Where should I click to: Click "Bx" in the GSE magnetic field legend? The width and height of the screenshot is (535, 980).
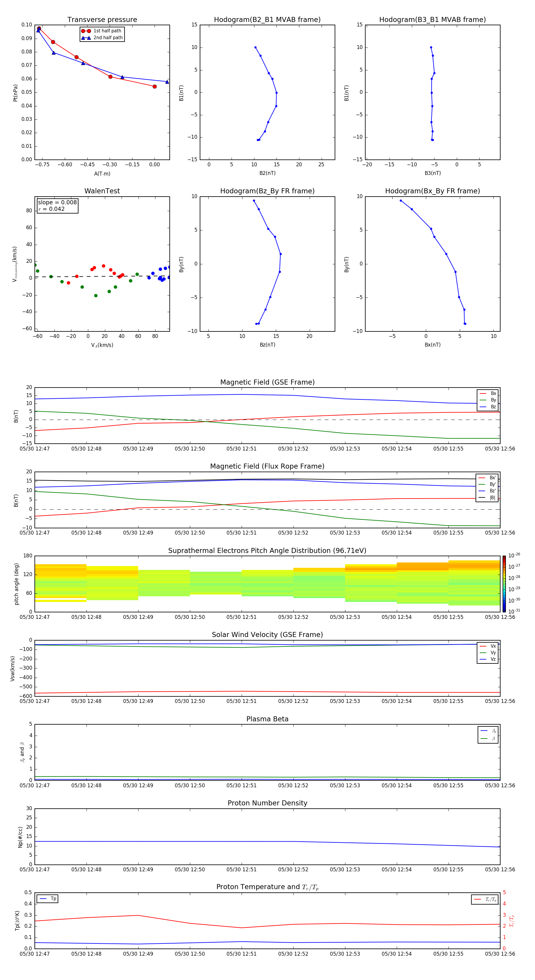pyautogui.click(x=488, y=393)
